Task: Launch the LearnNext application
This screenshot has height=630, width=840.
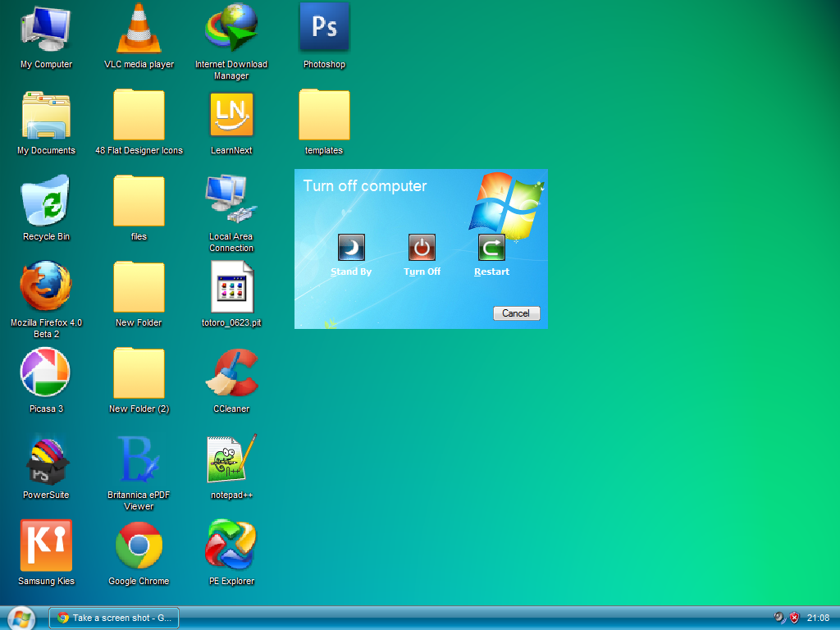Action: 231,114
